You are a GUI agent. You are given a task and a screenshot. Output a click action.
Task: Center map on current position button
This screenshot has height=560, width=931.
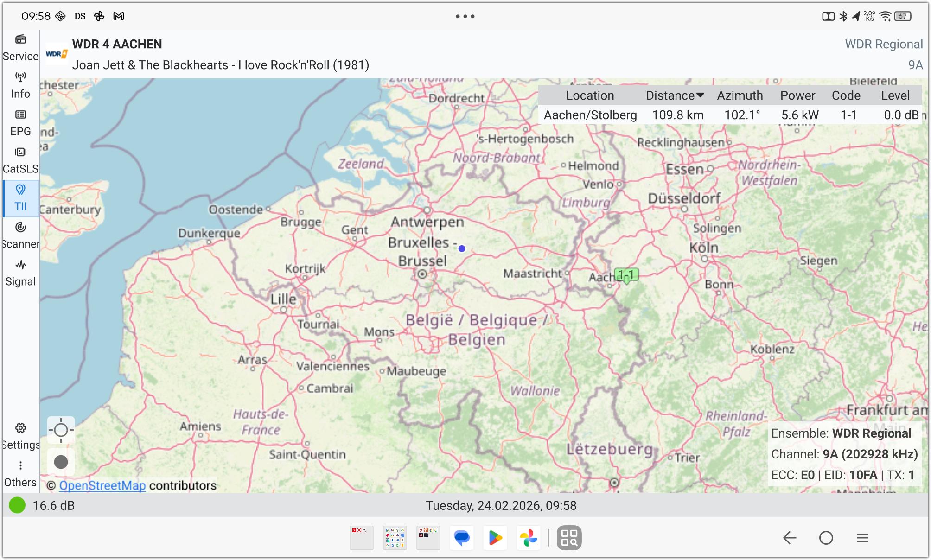[x=61, y=430]
